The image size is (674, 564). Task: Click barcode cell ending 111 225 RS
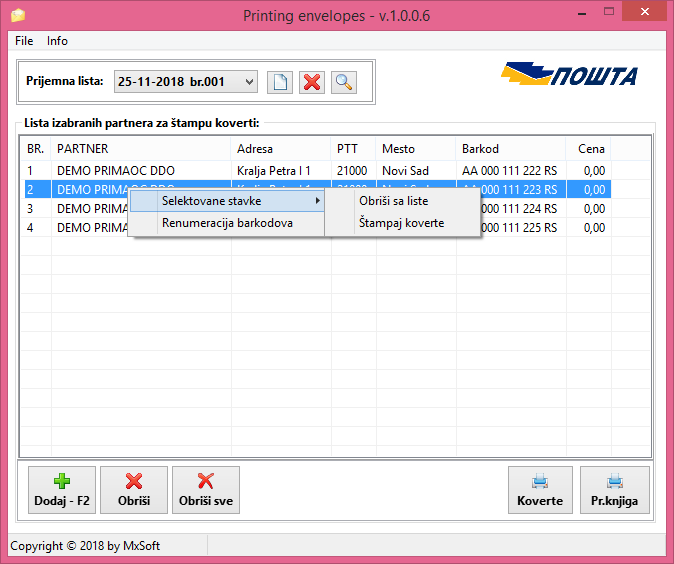click(x=519, y=227)
